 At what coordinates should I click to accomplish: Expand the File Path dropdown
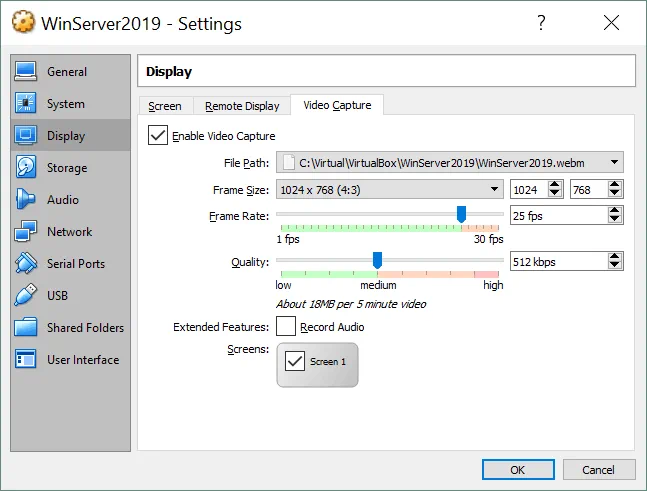coord(614,162)
